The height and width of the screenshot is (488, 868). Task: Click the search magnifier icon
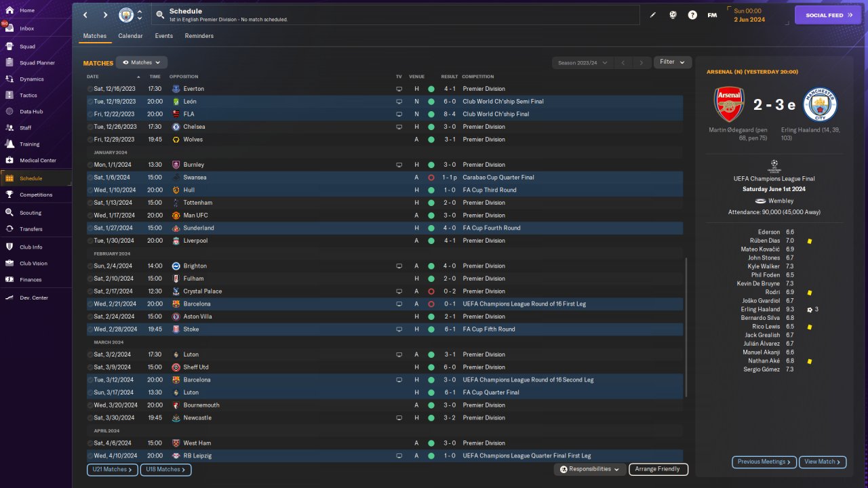[159, 14]
